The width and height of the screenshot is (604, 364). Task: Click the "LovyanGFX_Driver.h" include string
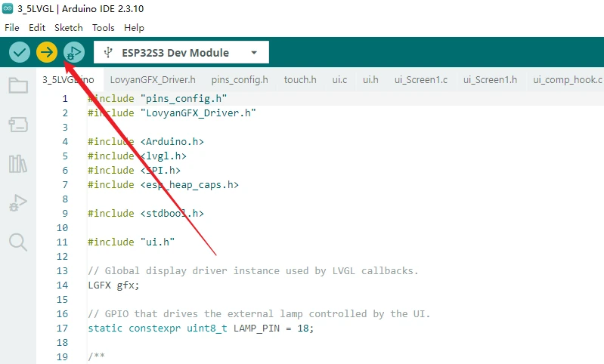198,113
